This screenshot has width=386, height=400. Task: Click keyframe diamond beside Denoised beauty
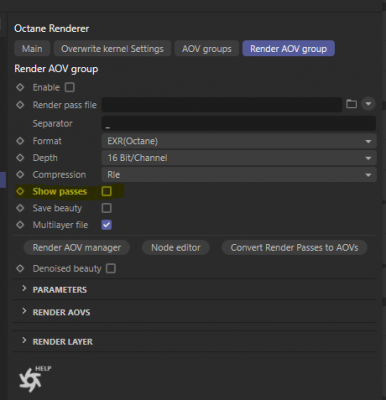tap(20, 268)
